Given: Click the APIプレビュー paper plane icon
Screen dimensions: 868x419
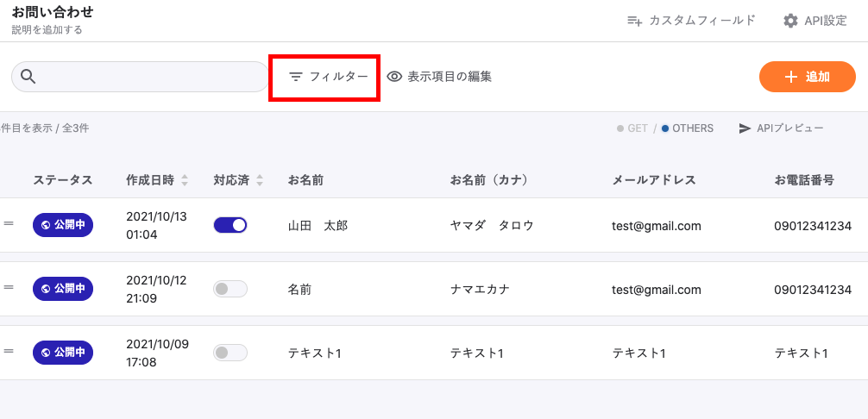Looking at the screenshot, I should (745, 128).
